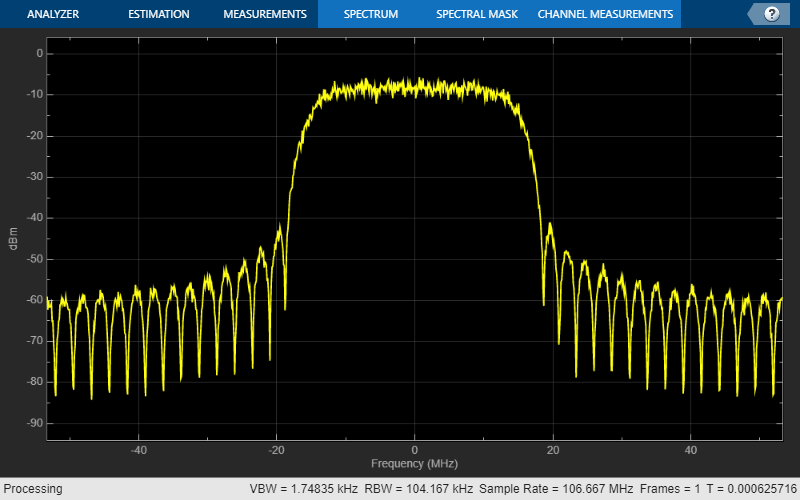Open the help question mark icon
This screenshot has width=800, height=500.
pos(771,14)
